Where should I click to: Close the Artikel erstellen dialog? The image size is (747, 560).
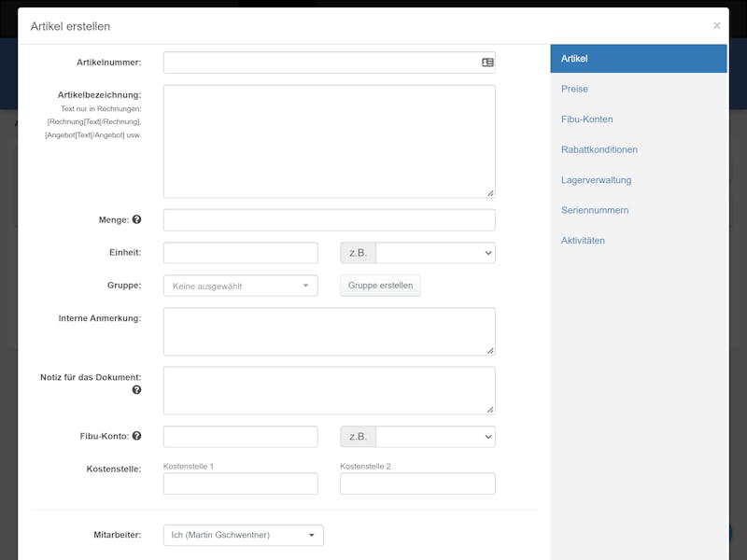tap(716, 26)
